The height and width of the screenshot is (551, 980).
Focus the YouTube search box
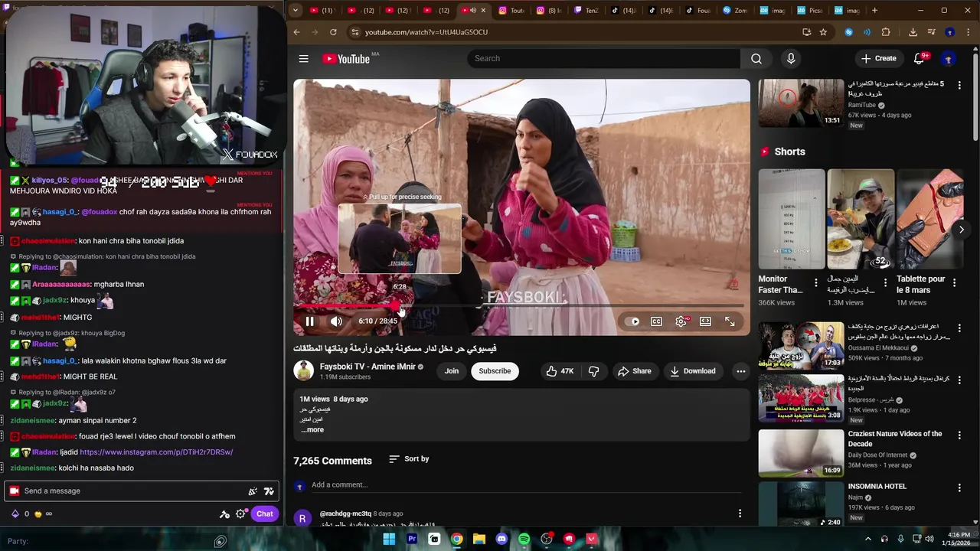click(603, 59)
